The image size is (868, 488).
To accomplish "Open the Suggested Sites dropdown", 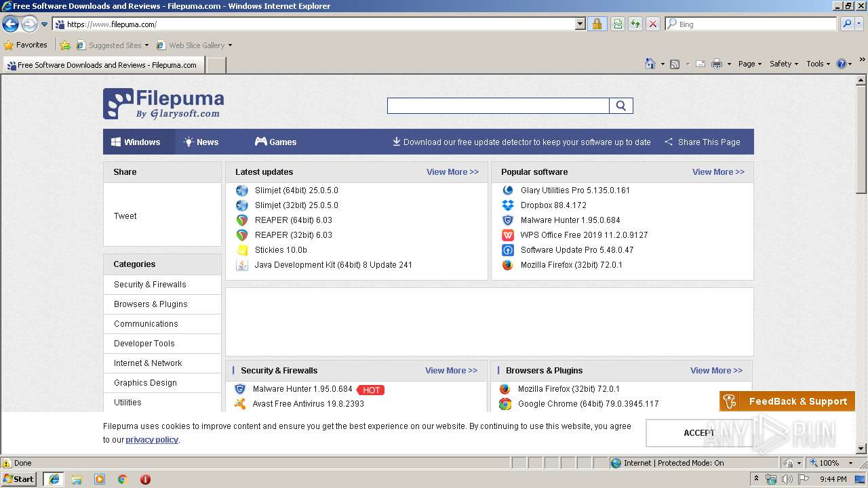I will pyautogui.click(x=146, y=45).
